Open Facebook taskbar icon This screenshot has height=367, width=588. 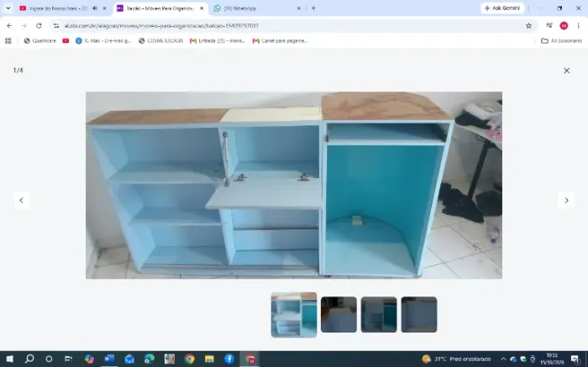[229, 359]
